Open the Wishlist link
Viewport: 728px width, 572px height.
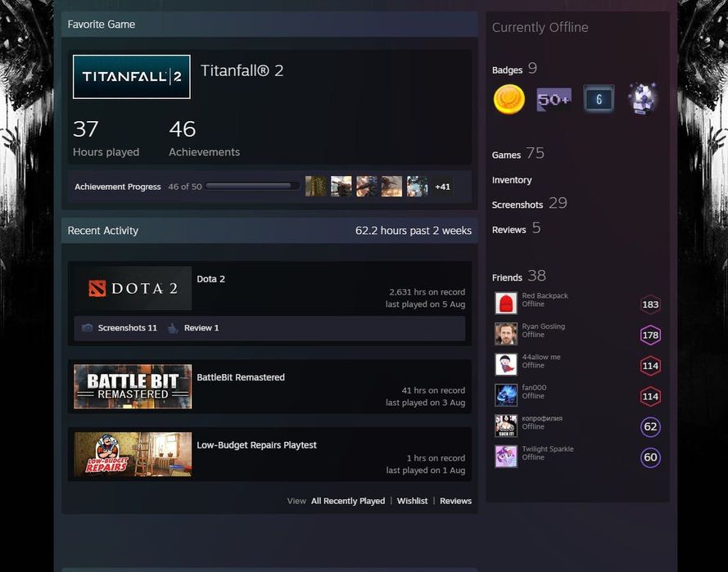(x=412, y=501)
